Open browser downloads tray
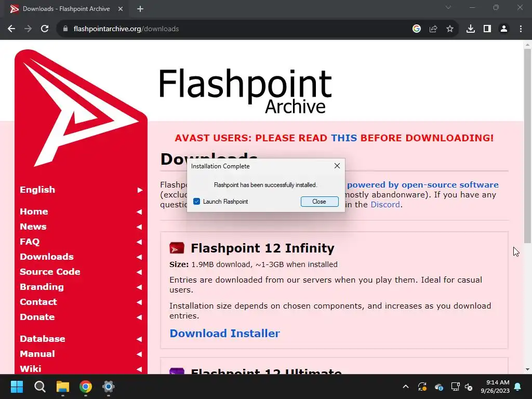This screenshot has height=399, width=532. [x=471, y=29]
